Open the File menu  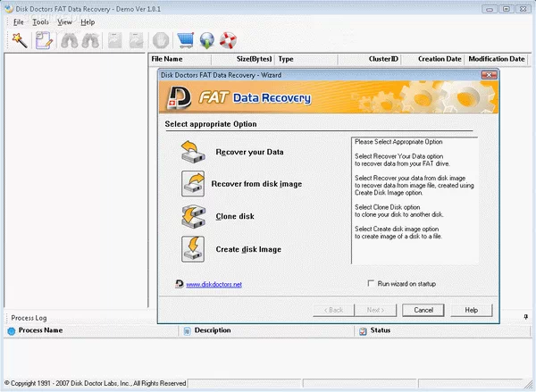19,21
